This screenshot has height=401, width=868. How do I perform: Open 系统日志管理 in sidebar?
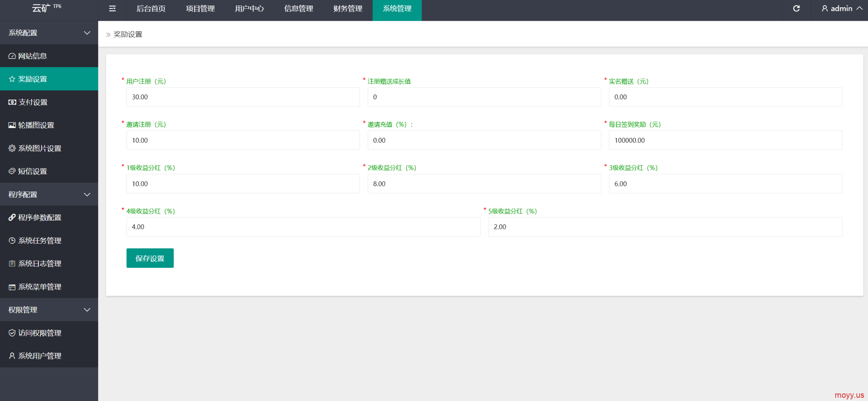click(x=49, y=263)
